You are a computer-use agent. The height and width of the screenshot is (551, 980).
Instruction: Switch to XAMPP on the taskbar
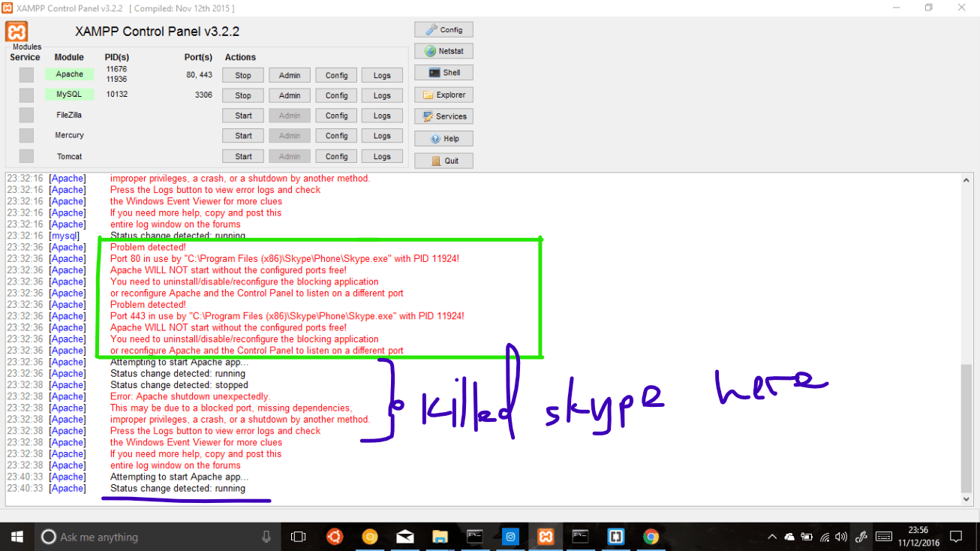coord(546,537)
